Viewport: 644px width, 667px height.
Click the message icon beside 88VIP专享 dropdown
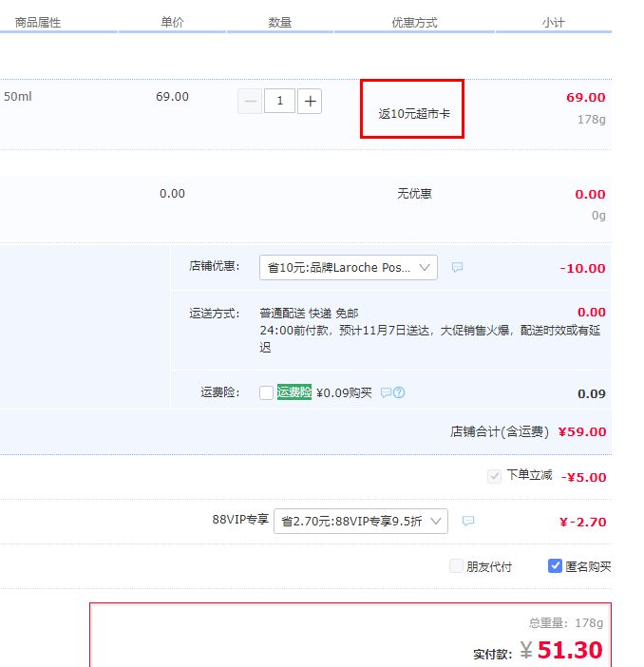coord(467,521)
